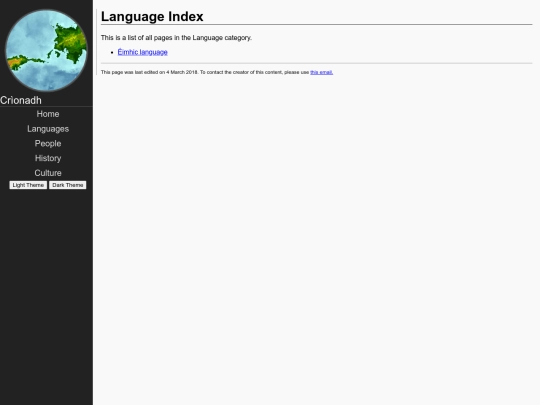
Task: Switch to Light Theme
Action: click(28, 185)
